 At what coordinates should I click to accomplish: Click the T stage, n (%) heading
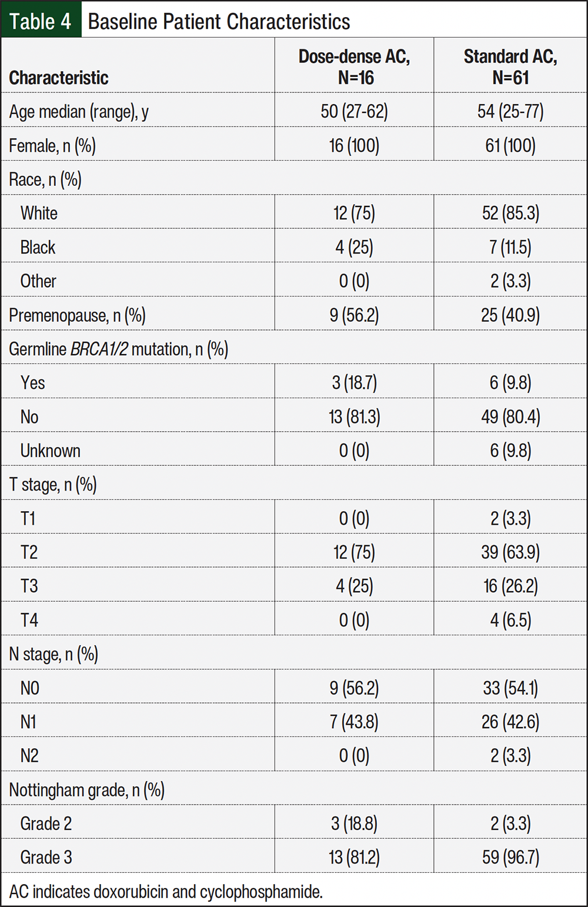point(53,485)
